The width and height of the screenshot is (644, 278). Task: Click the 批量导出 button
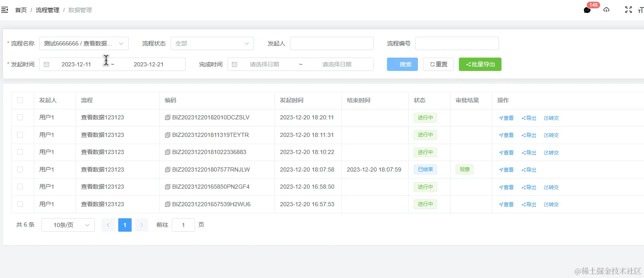click(x=480, y=64)
